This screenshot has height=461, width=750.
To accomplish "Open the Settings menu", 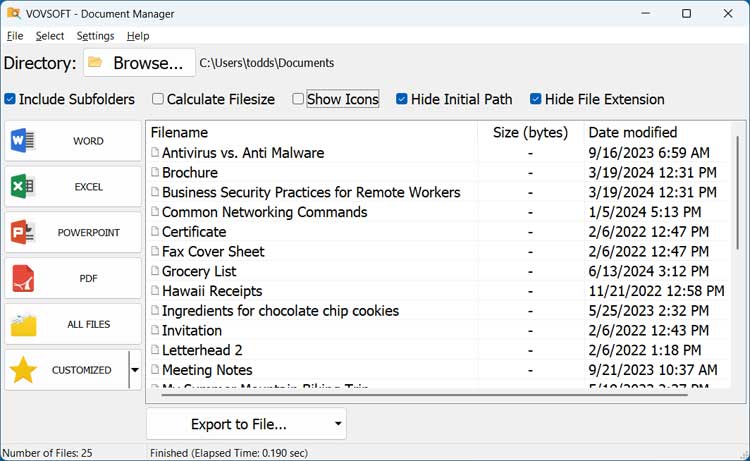I will point(95,36).
